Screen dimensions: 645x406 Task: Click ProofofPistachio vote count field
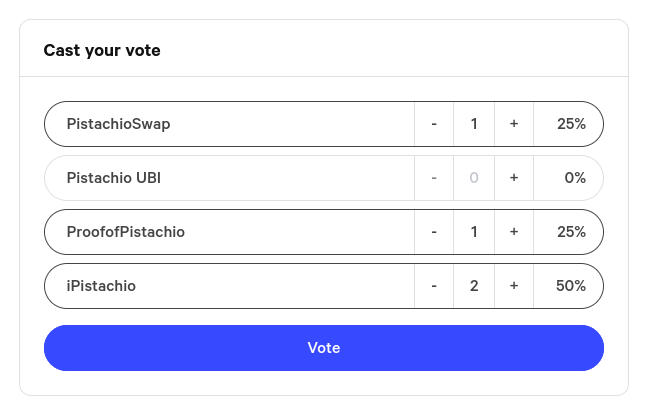tap(474, 232)
